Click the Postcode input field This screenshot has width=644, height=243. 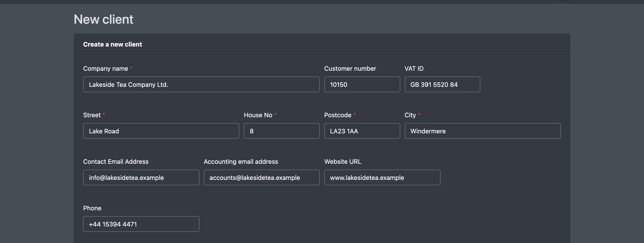[x=362, y=131]
